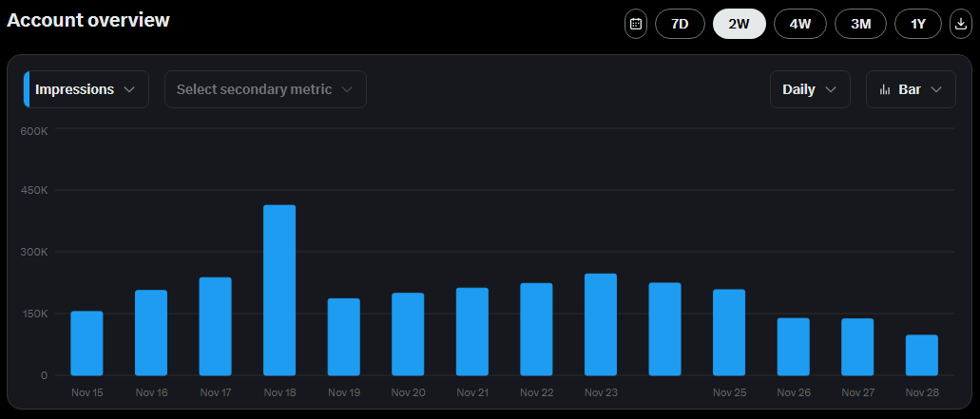980x419 pixels.
Task: Switch to the 3M time range
Action: [860, 24]
